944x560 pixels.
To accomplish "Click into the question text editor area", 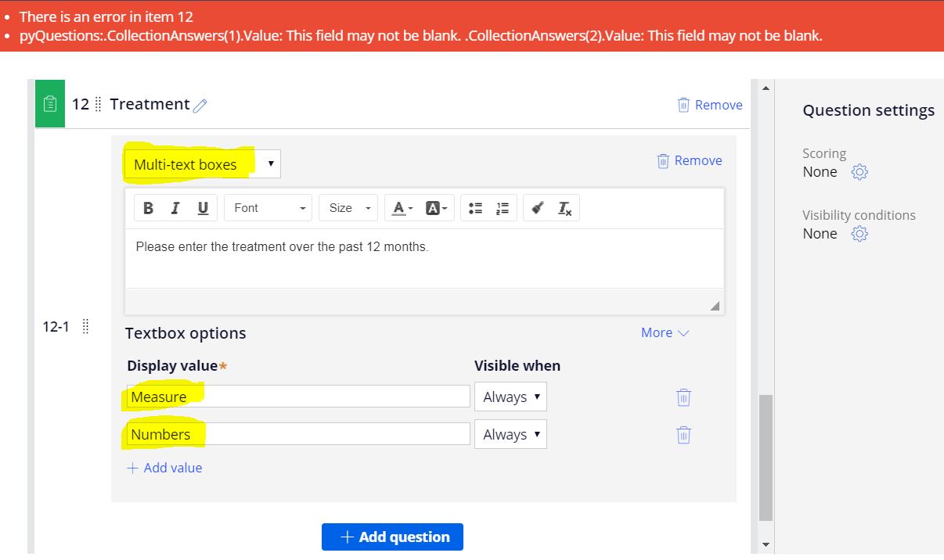I will click(x=424, y=258).
